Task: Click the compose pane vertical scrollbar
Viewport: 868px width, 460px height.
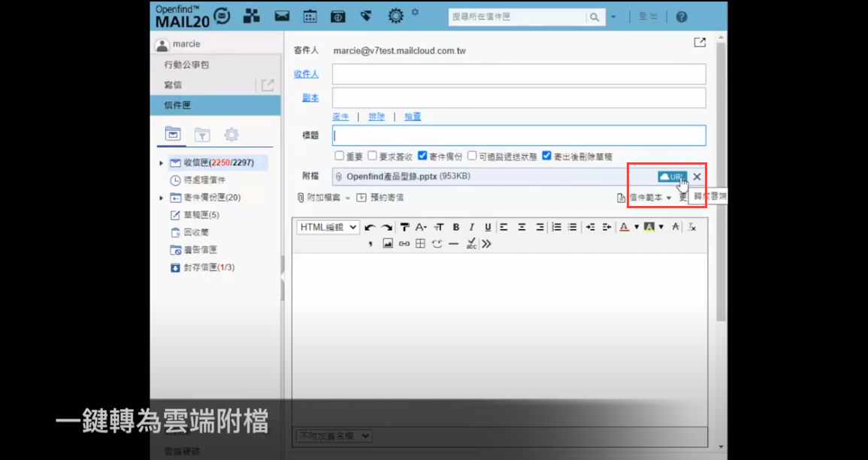Action: tap(721, 183)
